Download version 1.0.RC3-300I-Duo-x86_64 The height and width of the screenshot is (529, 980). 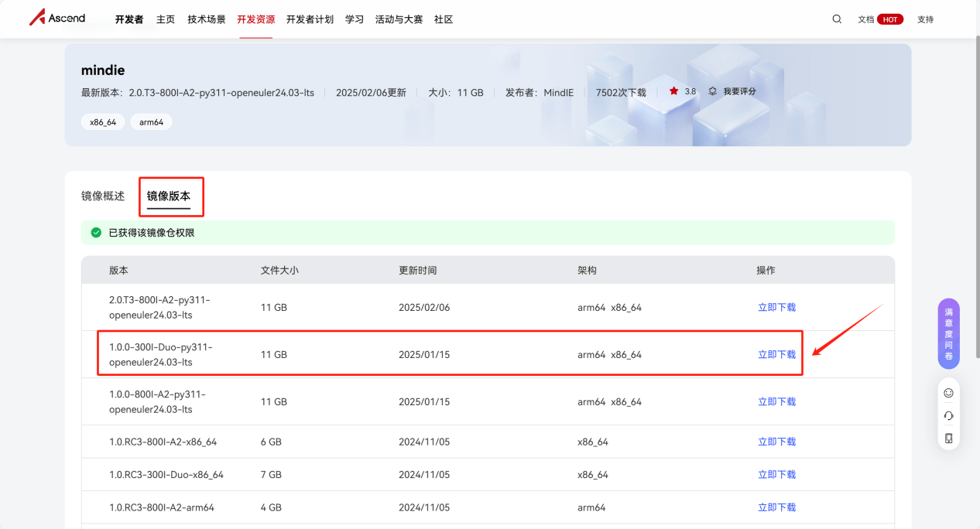click(776, 474)
